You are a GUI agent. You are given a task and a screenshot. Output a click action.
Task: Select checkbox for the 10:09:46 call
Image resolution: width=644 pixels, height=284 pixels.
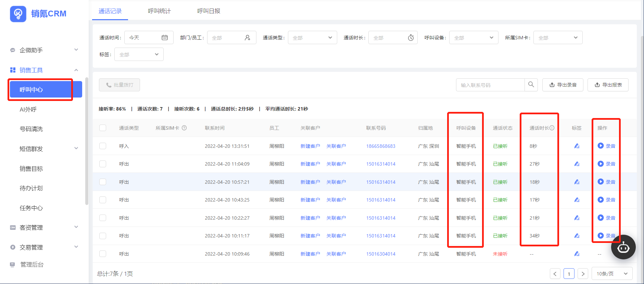(x=103, y=254)
